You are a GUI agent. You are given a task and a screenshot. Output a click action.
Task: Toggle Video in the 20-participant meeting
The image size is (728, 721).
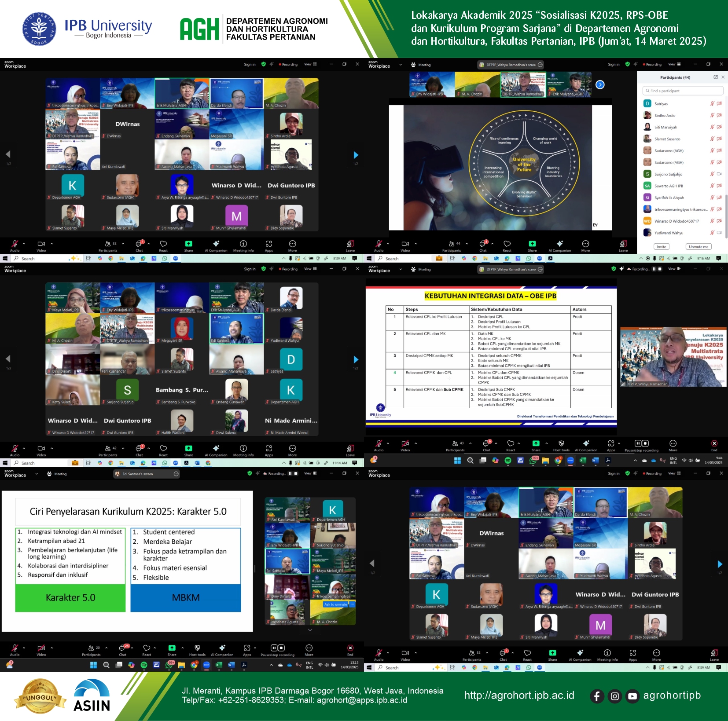41,648
